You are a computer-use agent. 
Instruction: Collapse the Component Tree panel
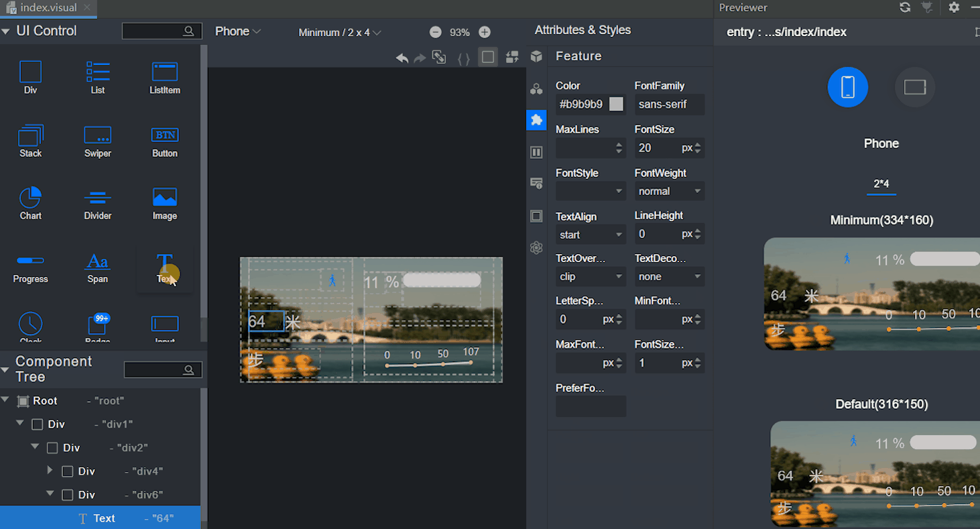[6, 369]
